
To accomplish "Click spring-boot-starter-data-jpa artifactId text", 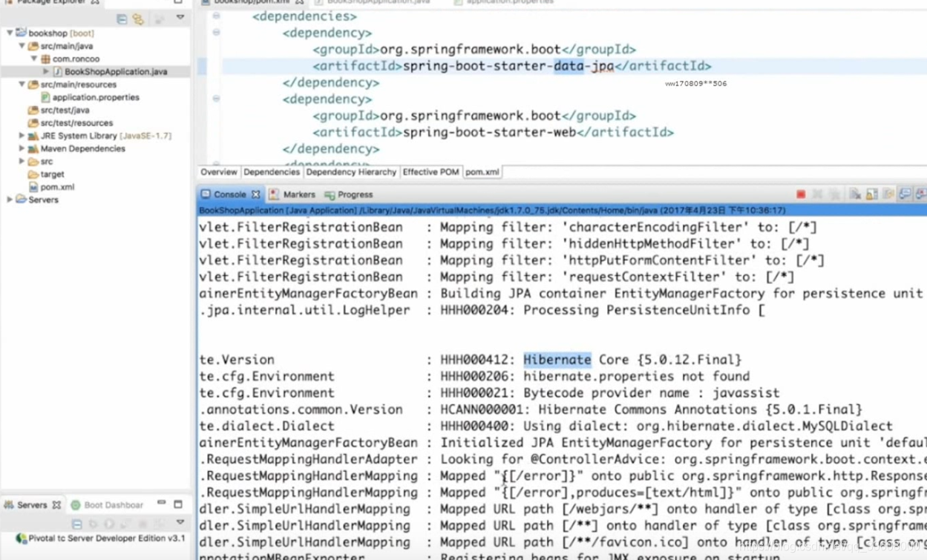I will click(x=508, y=66).
